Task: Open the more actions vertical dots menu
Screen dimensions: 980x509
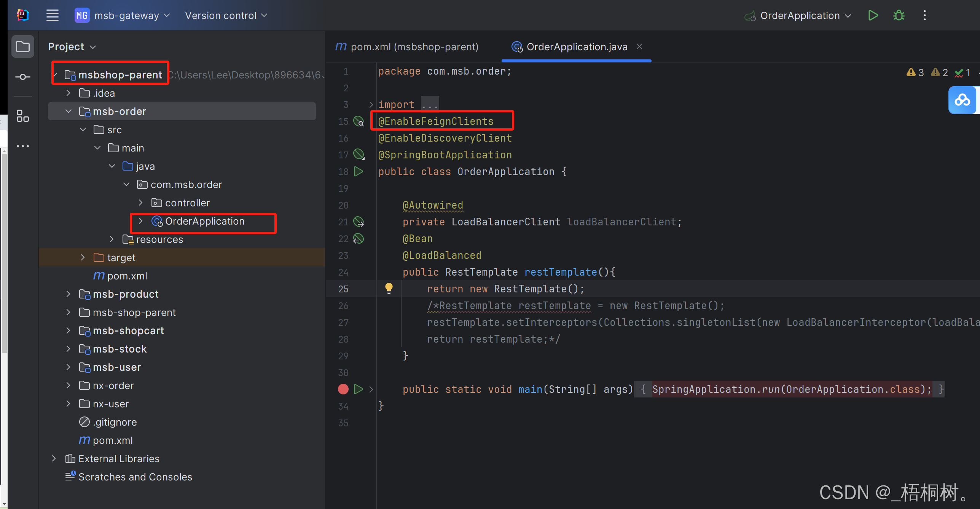Action: click(924, 16)
